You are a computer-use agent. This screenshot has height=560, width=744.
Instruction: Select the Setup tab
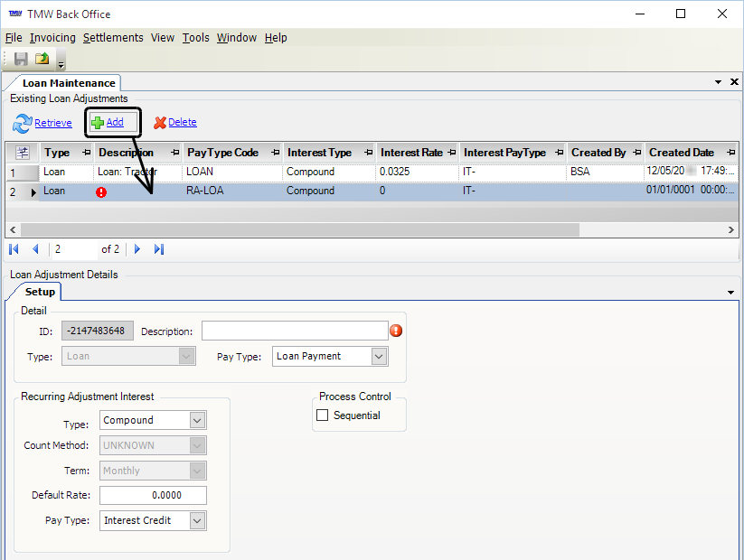tap(40, 292)
